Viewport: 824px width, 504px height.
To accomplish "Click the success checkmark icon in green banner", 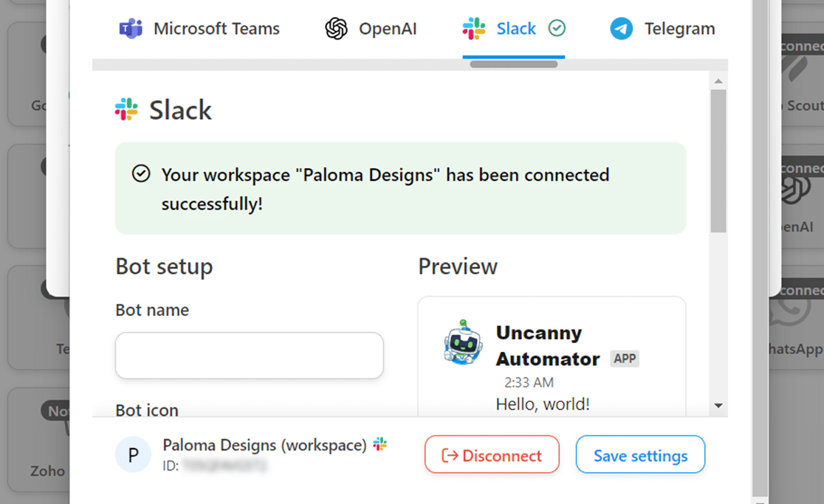I will 141,173.
